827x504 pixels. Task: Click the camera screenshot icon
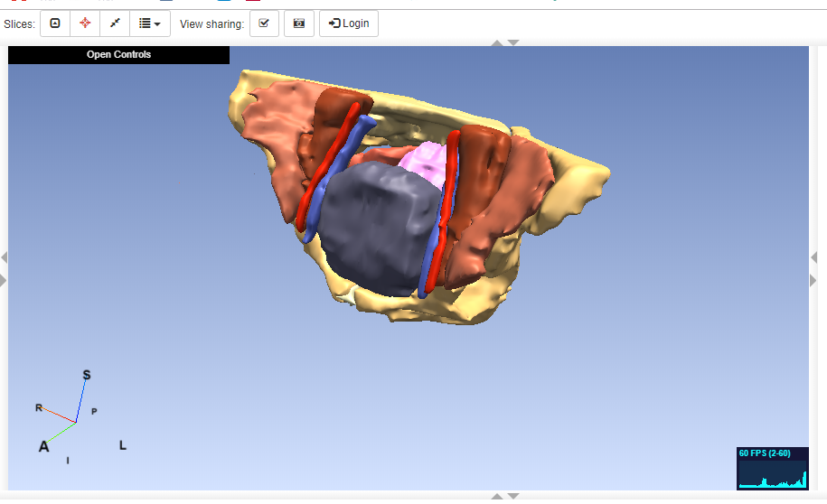coord(299,23)
